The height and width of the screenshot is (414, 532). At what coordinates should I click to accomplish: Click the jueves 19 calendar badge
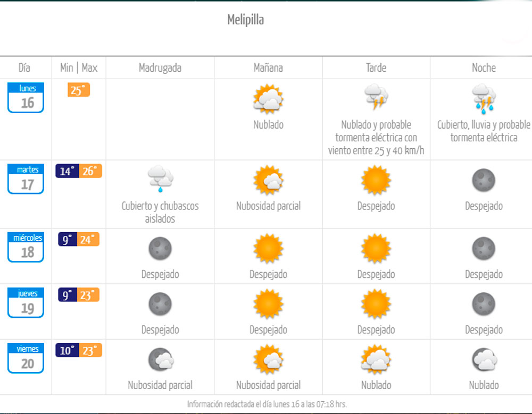tap(26, 303)
